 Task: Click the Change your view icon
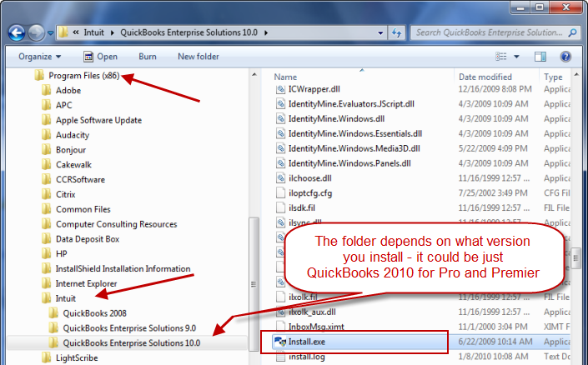pos(501,57)
